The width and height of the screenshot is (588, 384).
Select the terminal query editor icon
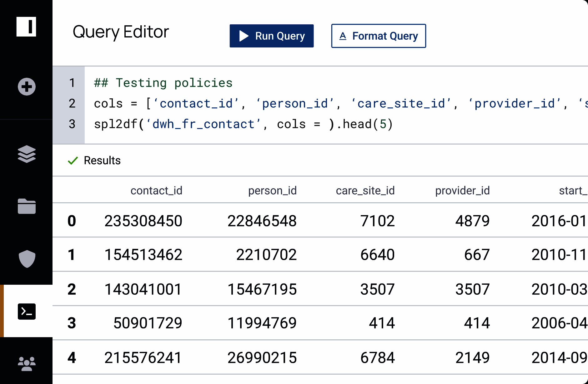point(27,311)
